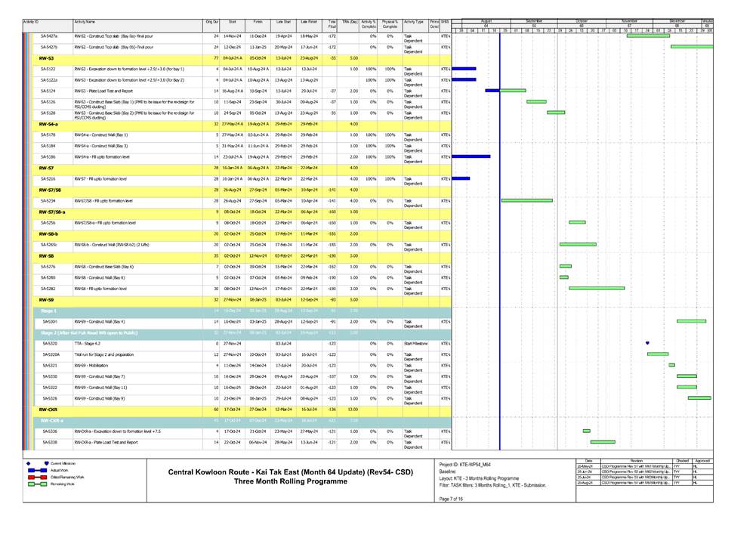This screenshot has width=756, height=535.
Task: Click the Total Float column header
Action: click(x=332, y=25)
